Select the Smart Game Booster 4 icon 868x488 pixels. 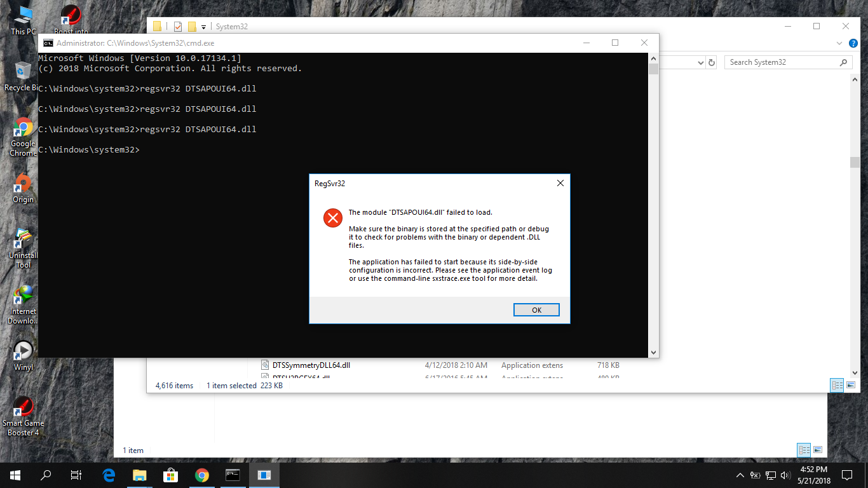24,417
